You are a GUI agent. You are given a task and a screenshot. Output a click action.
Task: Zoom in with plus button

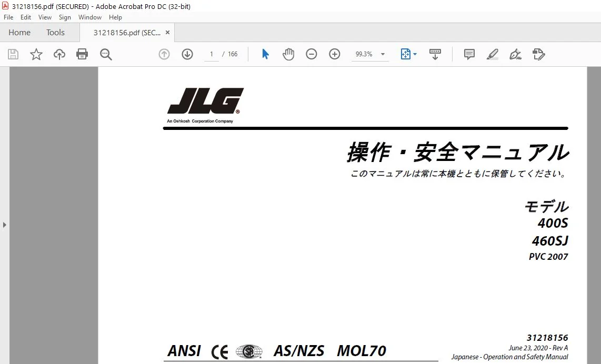click(x=335, y=54)
